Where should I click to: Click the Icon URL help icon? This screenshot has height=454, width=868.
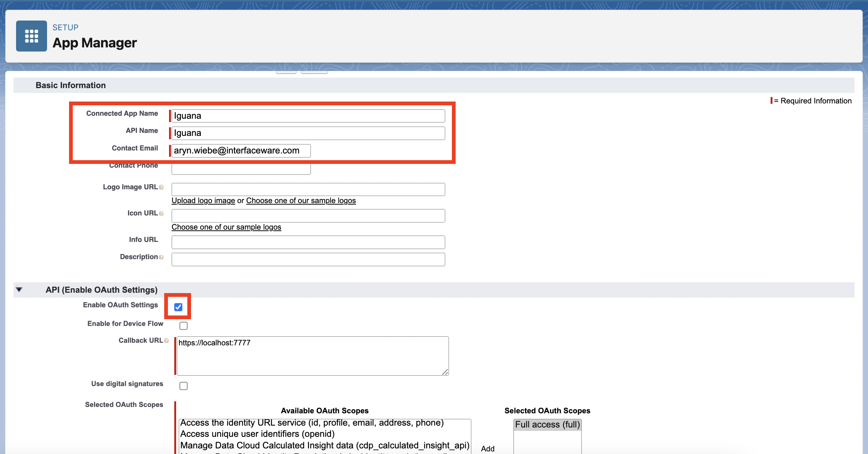tap(161, 214)
